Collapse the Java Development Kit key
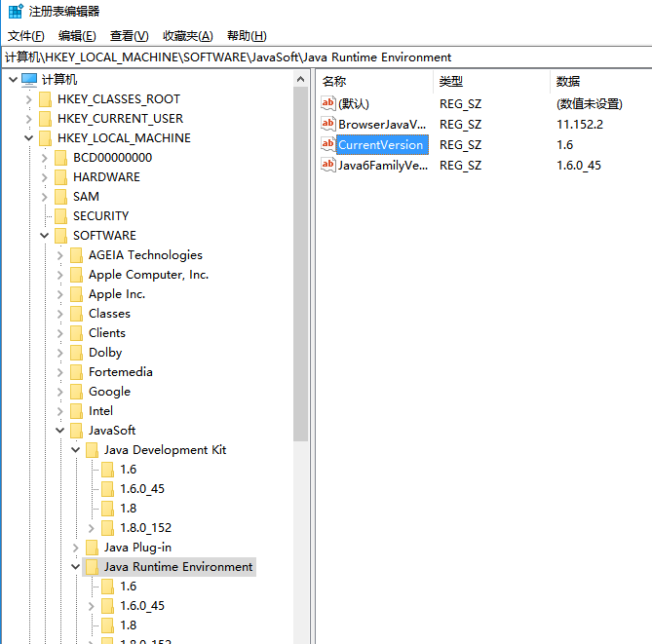Viewport: 652px width, 644px height. pyautogui.click(x=76, y=450)
